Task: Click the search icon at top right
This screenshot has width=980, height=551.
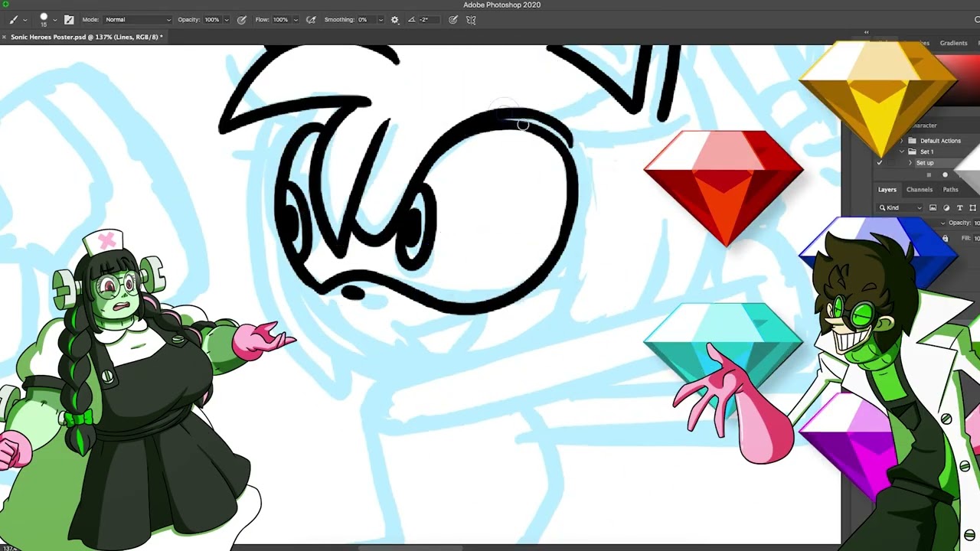Action: [x=976, y=20]
